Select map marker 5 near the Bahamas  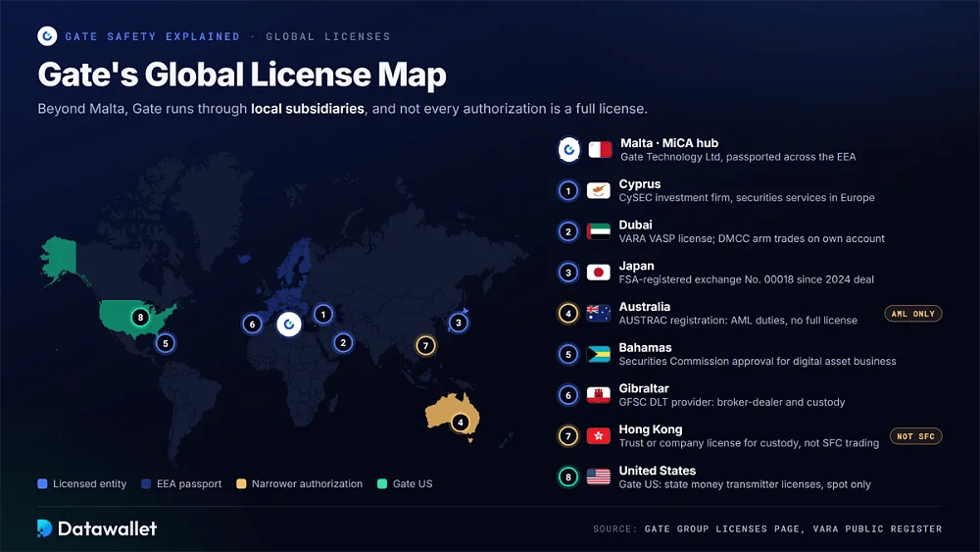click(165, 343)
